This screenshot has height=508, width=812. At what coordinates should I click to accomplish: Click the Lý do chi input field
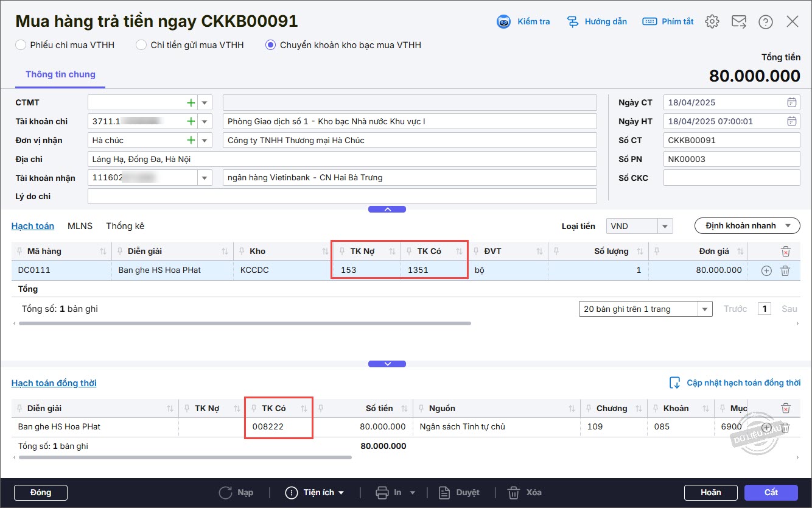click(x=341, y=197)
